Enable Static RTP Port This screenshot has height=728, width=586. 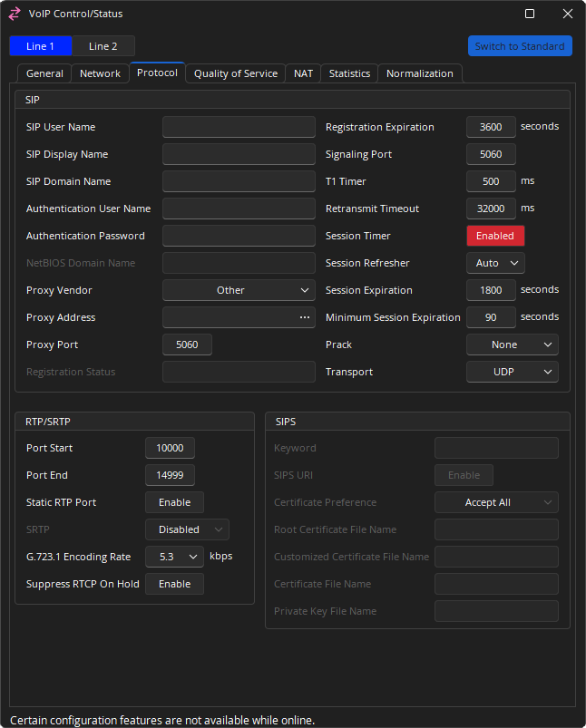click(x=174, y=502)
